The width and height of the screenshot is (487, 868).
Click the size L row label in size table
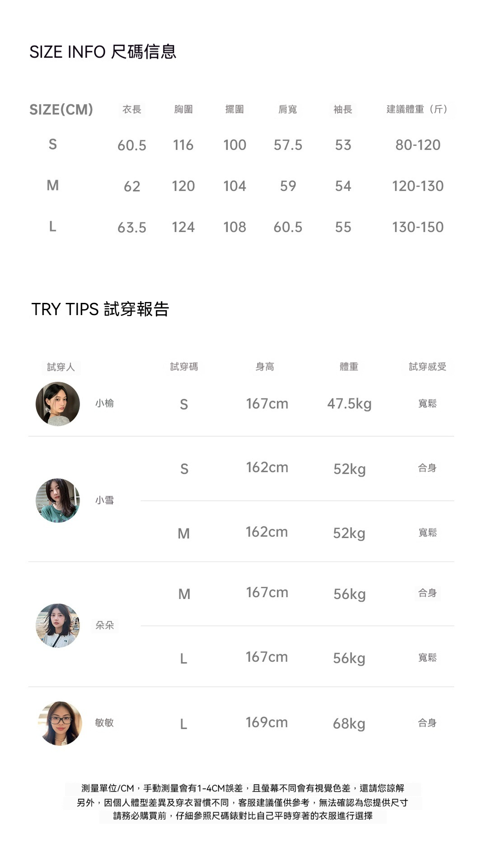coord(53,226)
